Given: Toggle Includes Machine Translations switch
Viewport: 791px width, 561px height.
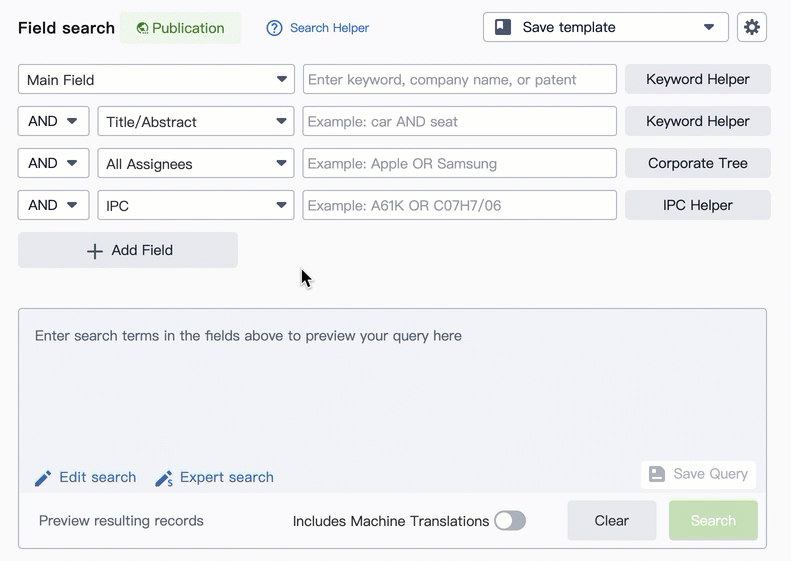Looking at the screenshot, I should pos(509,521).
